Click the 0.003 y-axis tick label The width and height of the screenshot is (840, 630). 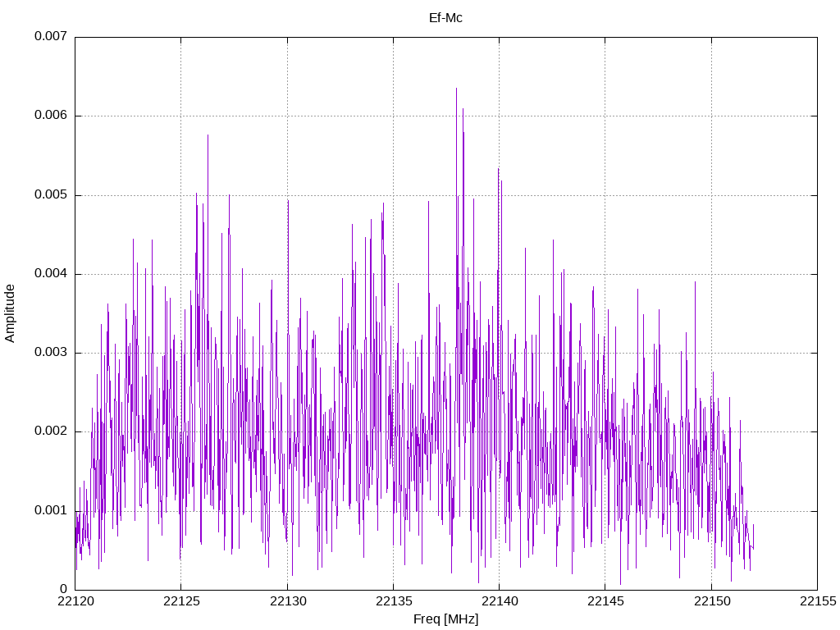pyautogui.click(x=51, y=352)
